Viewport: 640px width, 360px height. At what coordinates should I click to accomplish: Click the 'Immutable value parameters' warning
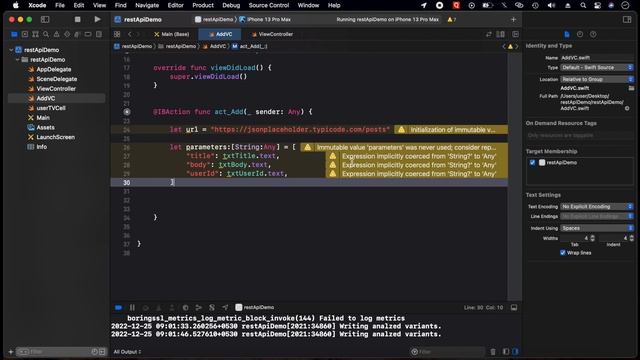coord(404,147)
